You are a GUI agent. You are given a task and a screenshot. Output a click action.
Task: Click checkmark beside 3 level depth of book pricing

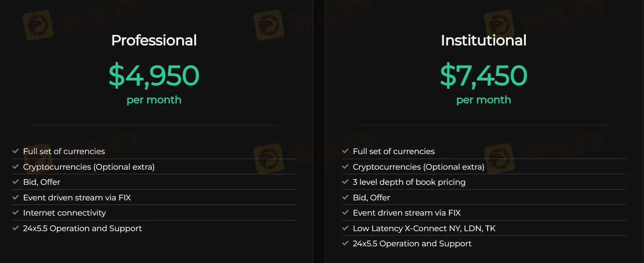(x=345, y=182)
